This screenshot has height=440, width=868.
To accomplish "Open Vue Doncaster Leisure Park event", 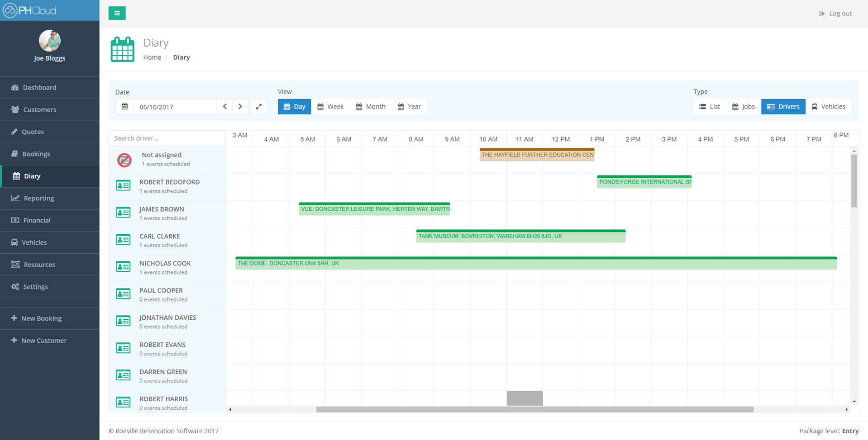I will pos(374,209).
